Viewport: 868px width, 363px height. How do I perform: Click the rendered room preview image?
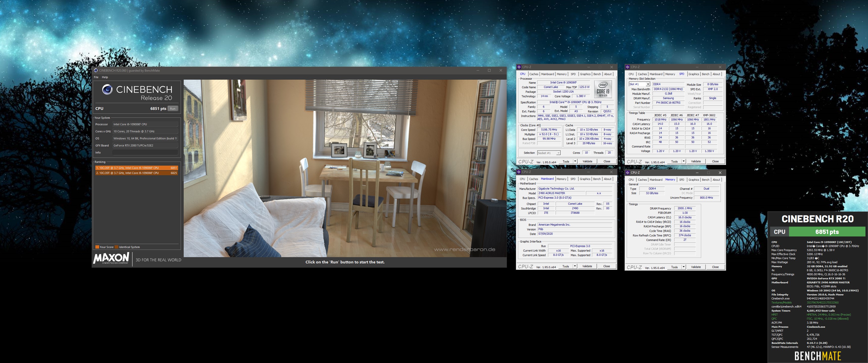click(345, 168)
